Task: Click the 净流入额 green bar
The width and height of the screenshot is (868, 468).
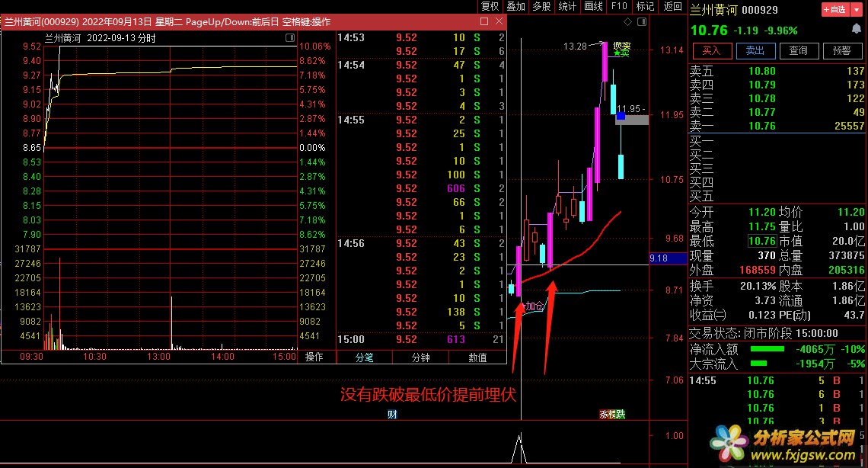Action: (x=767, y=349)
